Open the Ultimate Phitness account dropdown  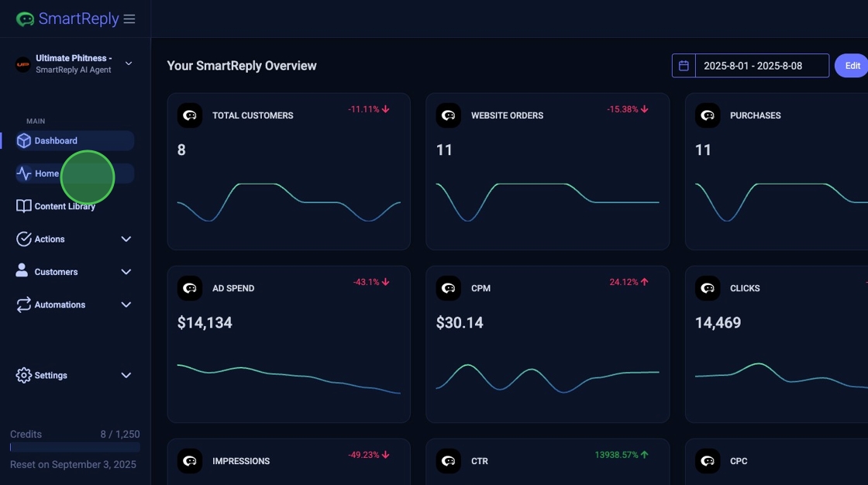(x=129, y=64)
